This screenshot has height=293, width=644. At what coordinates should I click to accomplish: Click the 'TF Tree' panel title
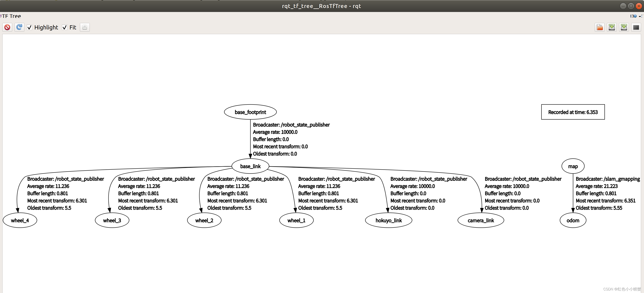[x=11, y=16]
